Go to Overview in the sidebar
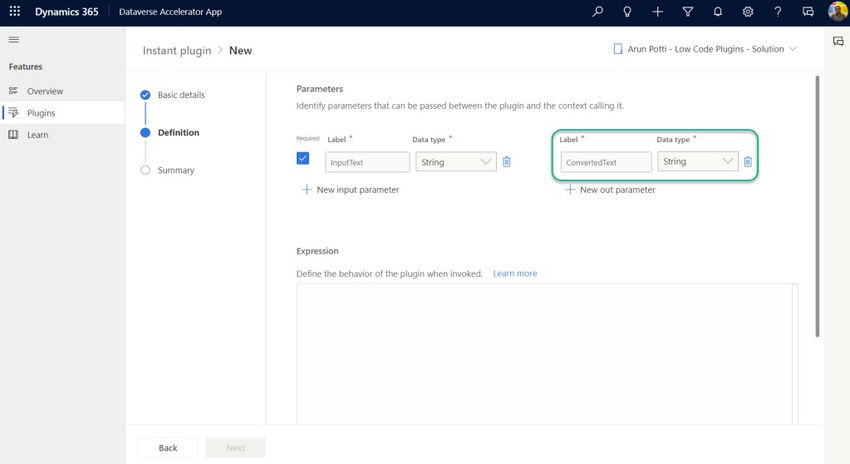The height and width of the screenshot is (464, 850). pos(44,91)
